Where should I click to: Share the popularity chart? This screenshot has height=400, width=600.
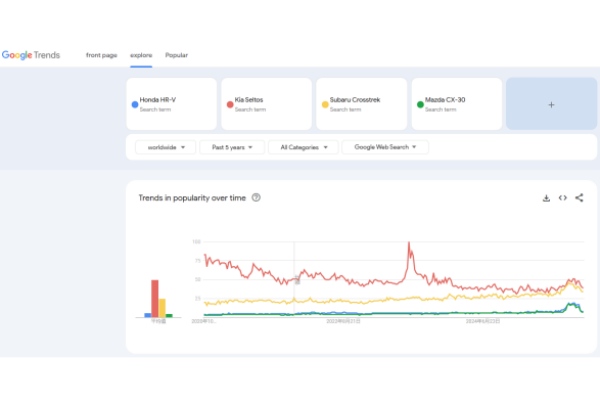(x=579, y=198)
